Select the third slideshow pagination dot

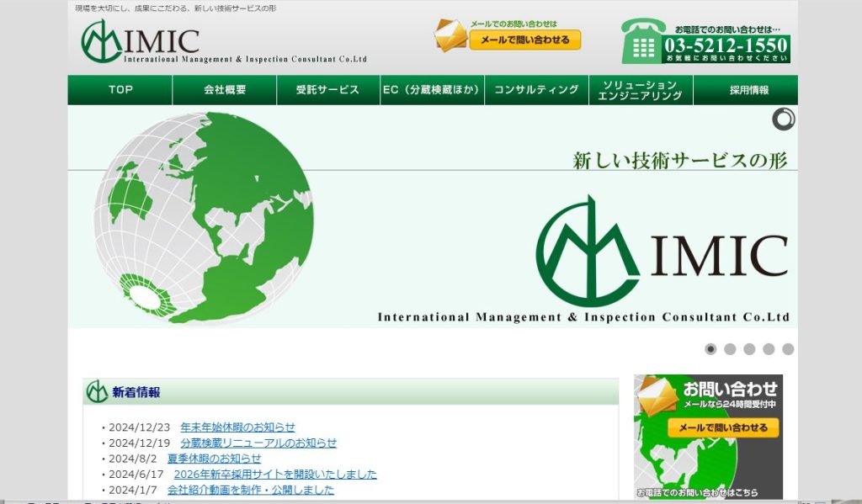749,349
